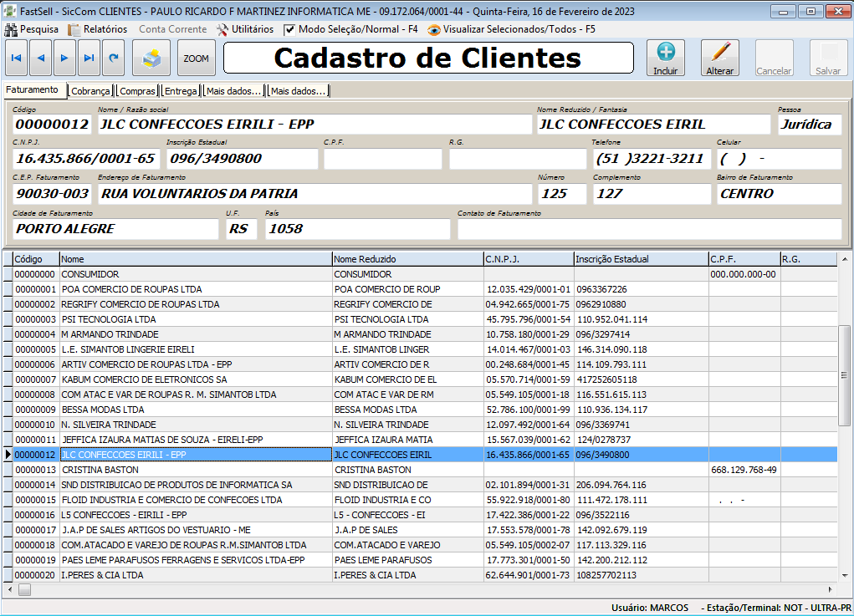
Task: Open the Compras tab
Action: (x=137, y=91)
